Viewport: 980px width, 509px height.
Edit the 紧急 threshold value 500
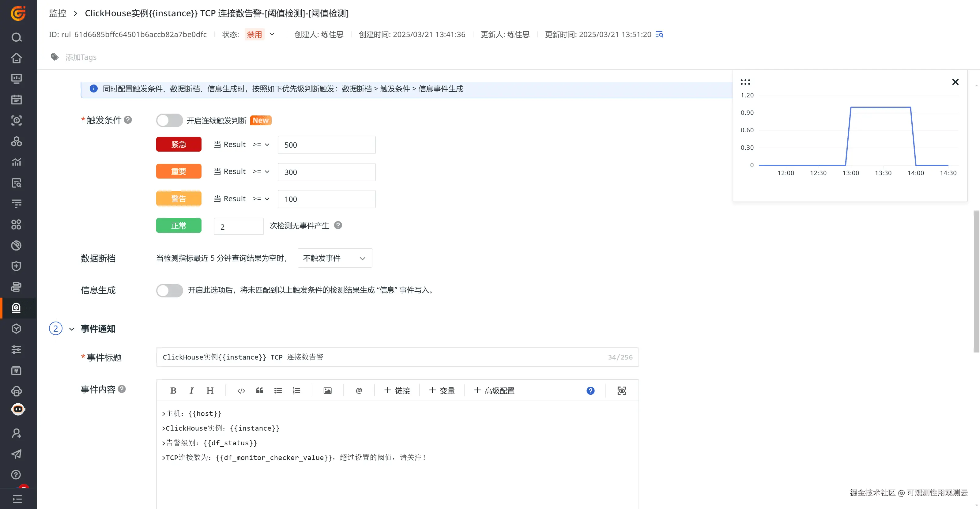pos(327,145)
